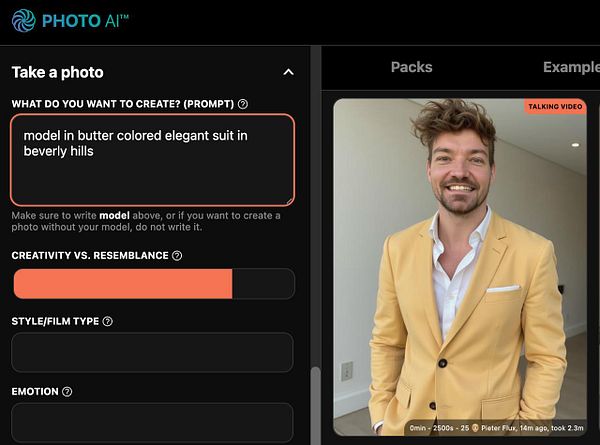This screenshot has width=600, height=445.
Task: Click the left panel vertical scrollbar
Action: (315, 406)
